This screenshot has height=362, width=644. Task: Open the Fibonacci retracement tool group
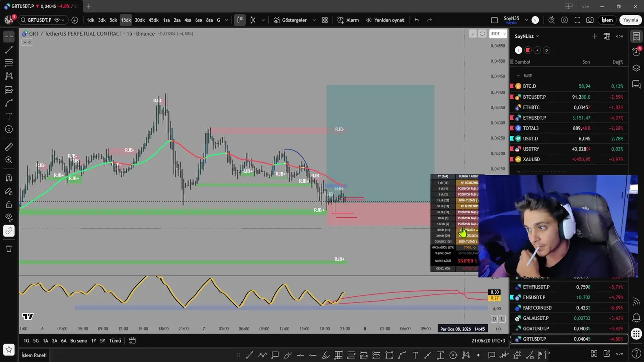[9, 63]
